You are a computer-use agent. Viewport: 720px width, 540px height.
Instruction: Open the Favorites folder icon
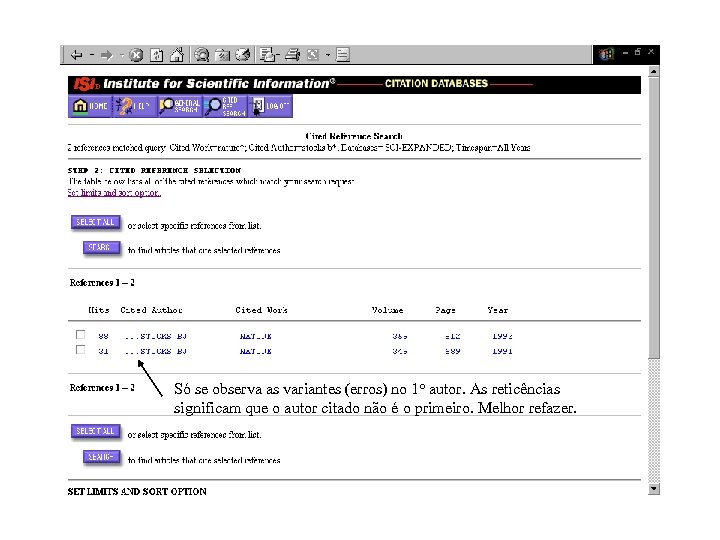click(x=222, y=55)
